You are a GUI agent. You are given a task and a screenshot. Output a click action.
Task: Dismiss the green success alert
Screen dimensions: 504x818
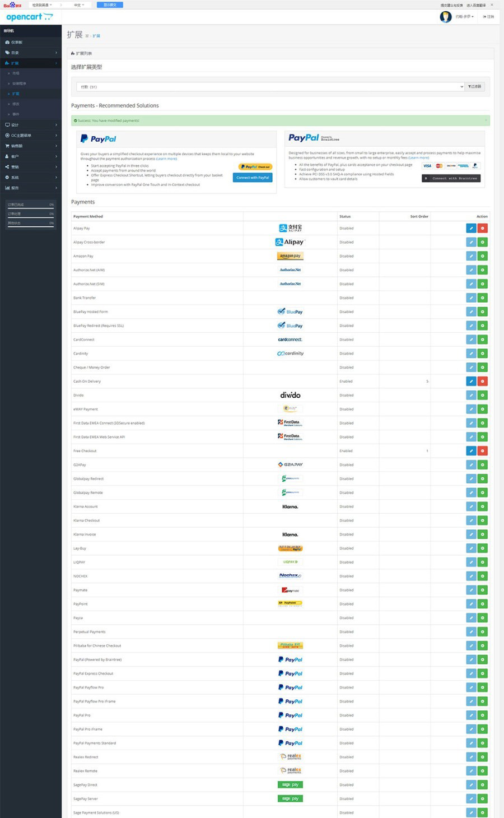click(x=486, y=120)
